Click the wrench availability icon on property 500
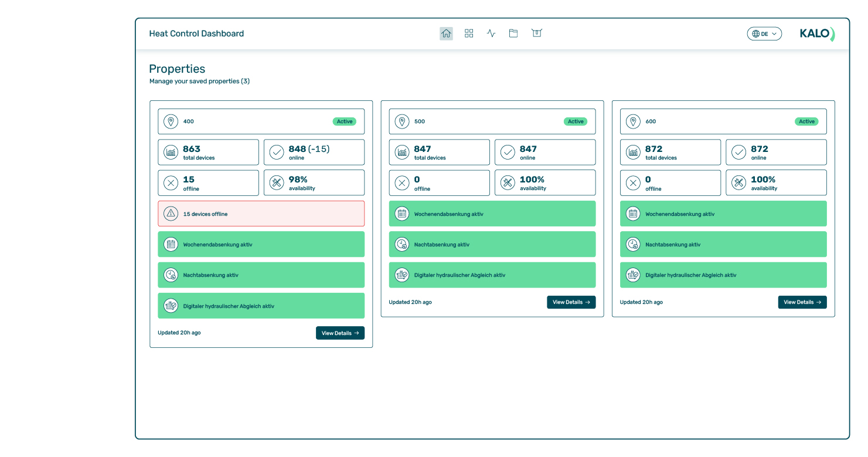Image resolution: width=868 pixels, height=457 pixels. pos(508,183)
